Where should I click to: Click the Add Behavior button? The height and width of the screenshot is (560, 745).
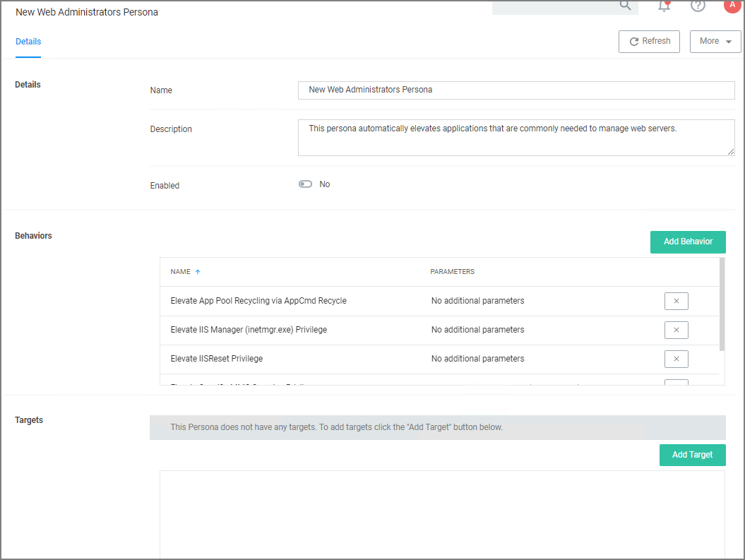[687, 242]
